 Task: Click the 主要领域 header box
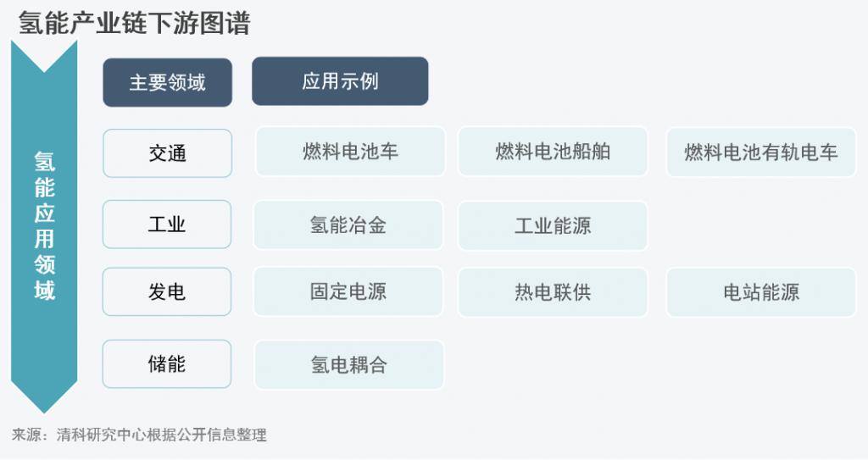[x=167, y=82]
